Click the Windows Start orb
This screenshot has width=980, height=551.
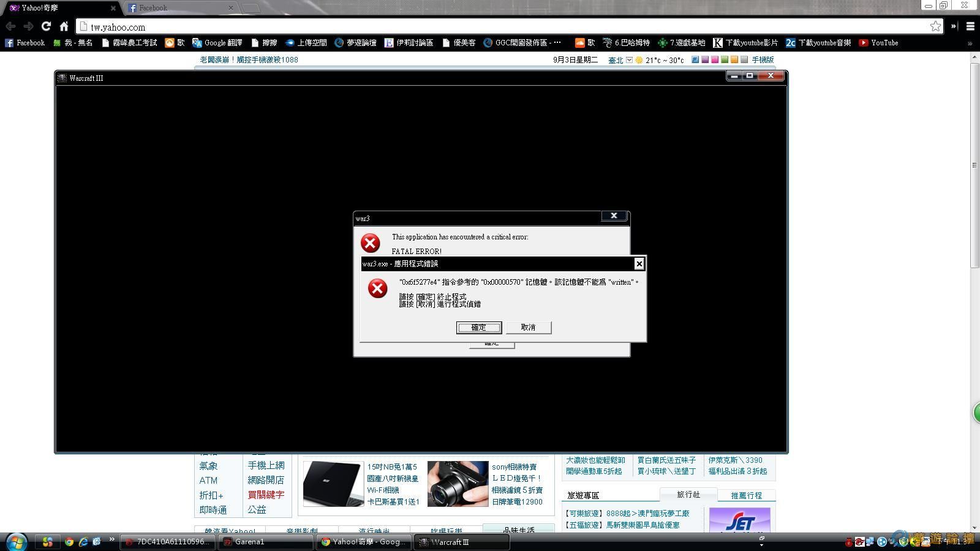pos(17,542)
